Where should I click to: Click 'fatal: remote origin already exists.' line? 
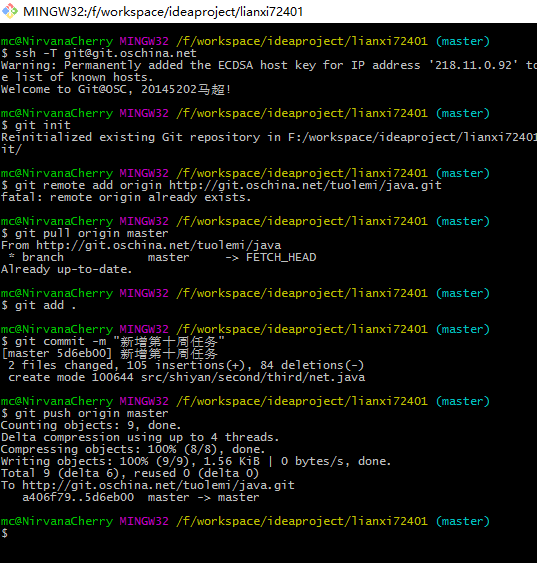point(126,197)
